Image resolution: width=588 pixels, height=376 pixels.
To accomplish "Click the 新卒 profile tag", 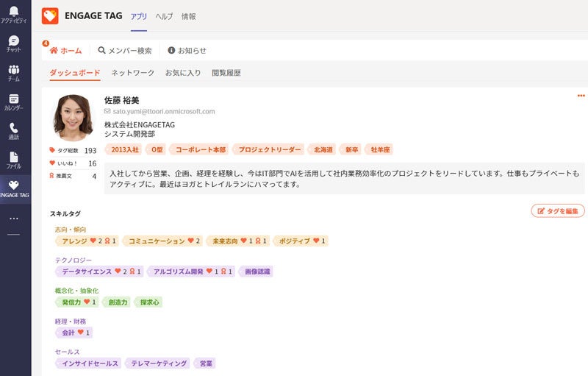I will click(x=351, y=149).
